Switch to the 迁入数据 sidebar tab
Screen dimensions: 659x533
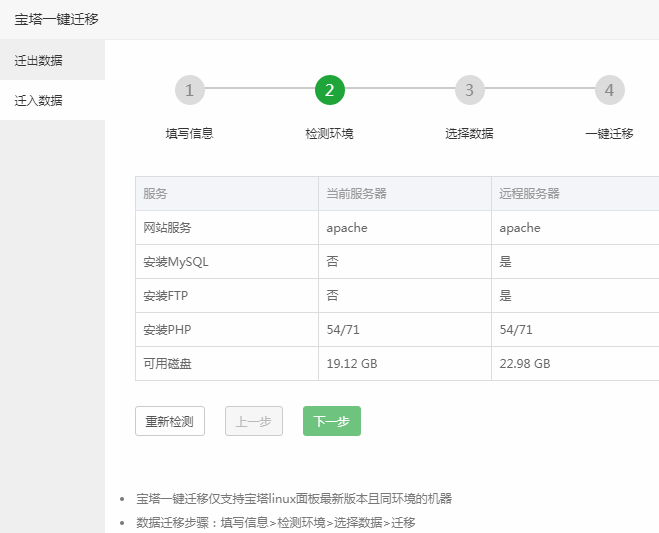click(52, 100)
